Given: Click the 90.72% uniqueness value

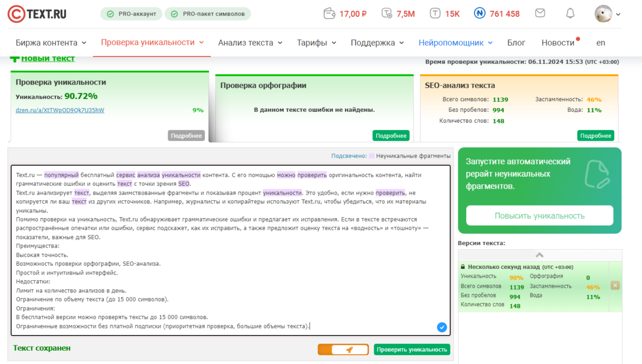Looking at the screenshot, I should (x=81, y=96).
